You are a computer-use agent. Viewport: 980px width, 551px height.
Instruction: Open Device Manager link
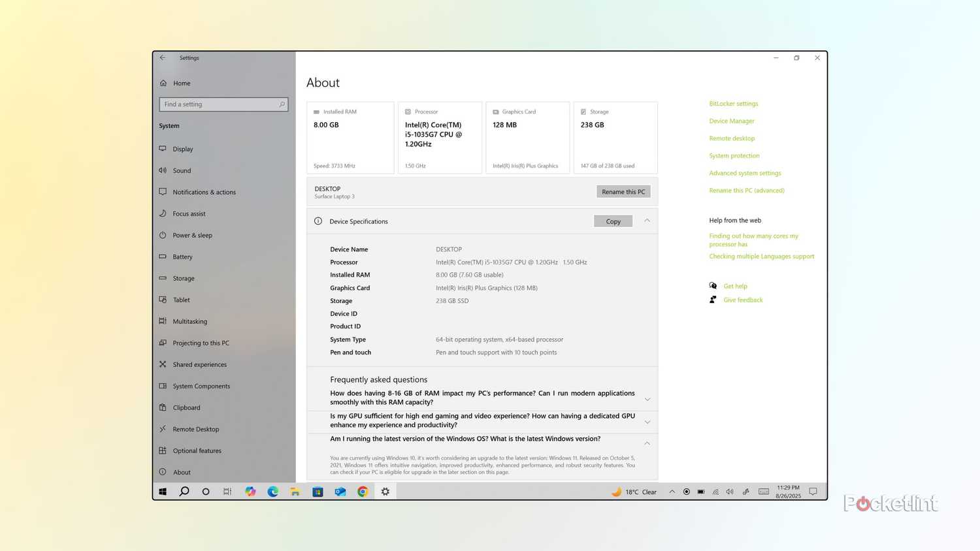pyautogui.click(x=731, y=121)
